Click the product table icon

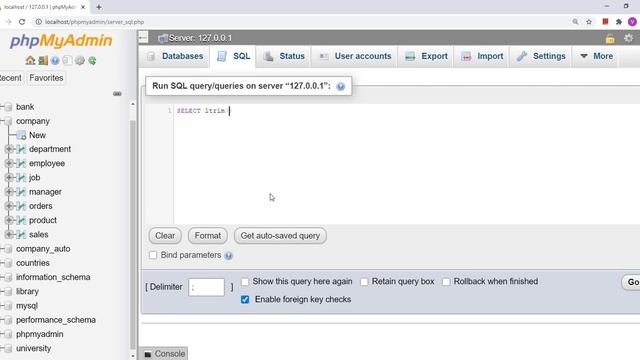click(21, 220)
